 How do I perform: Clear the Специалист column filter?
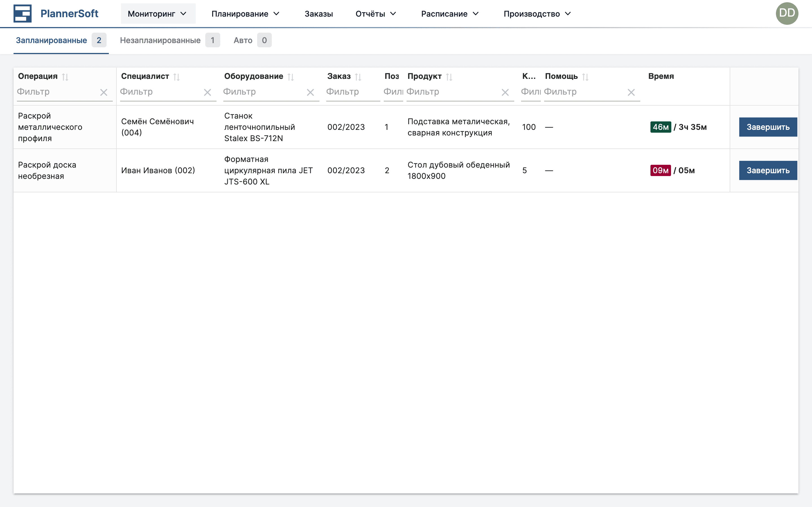pyautogui.click(x=207, y=92)
